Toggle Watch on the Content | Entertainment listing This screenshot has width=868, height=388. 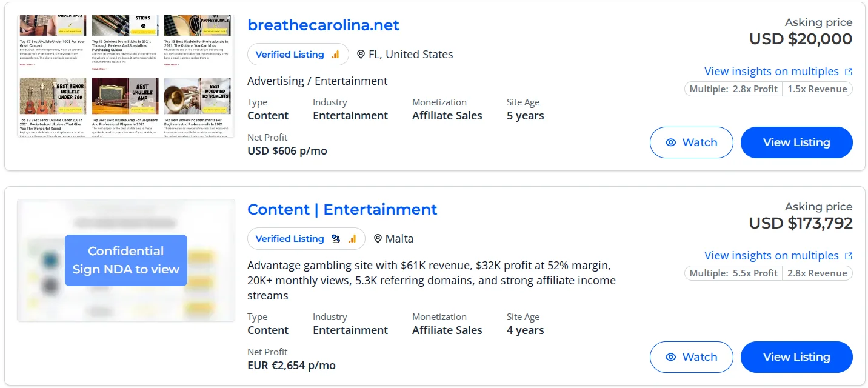pos(691,357)
